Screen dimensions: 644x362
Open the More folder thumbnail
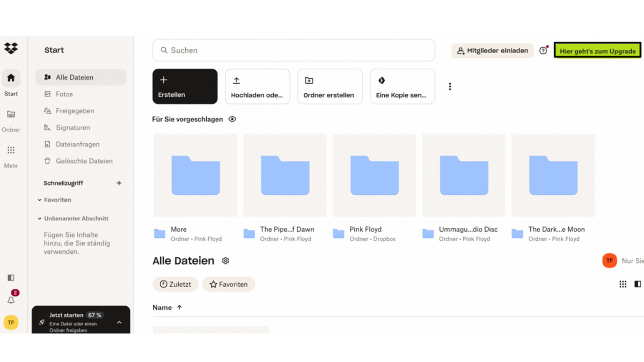click(x=195, y=175)
